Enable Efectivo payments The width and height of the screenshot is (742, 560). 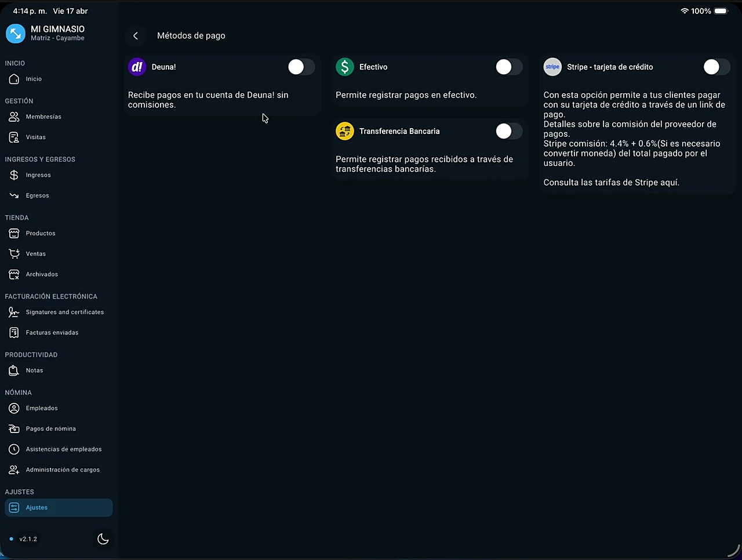508,67
